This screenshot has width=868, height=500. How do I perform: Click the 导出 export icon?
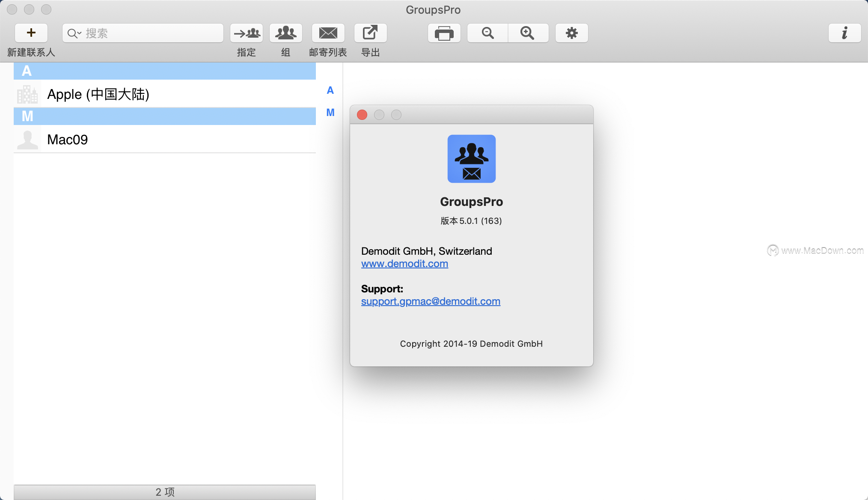tap(371, 33)
